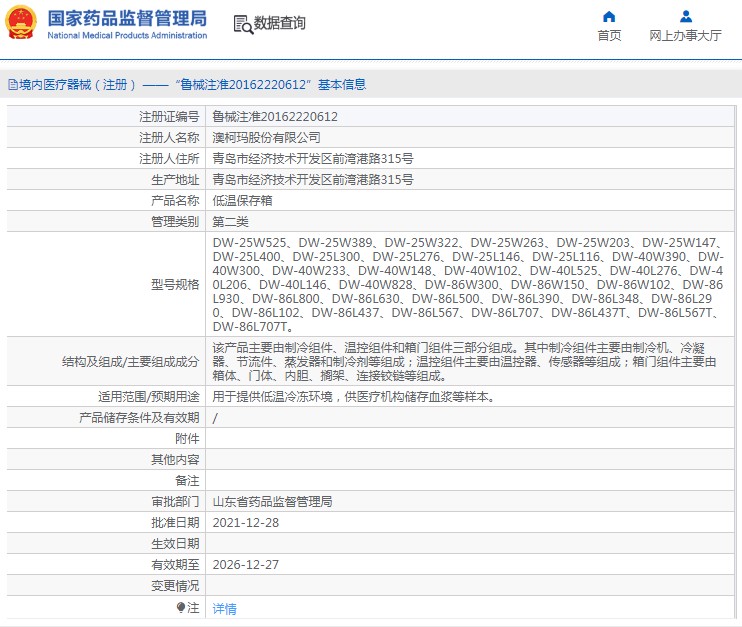Open the 网上办事大厅 user icon
This screenshot has width=742, height=627.
pyautogui.click(x=686, y=17)
